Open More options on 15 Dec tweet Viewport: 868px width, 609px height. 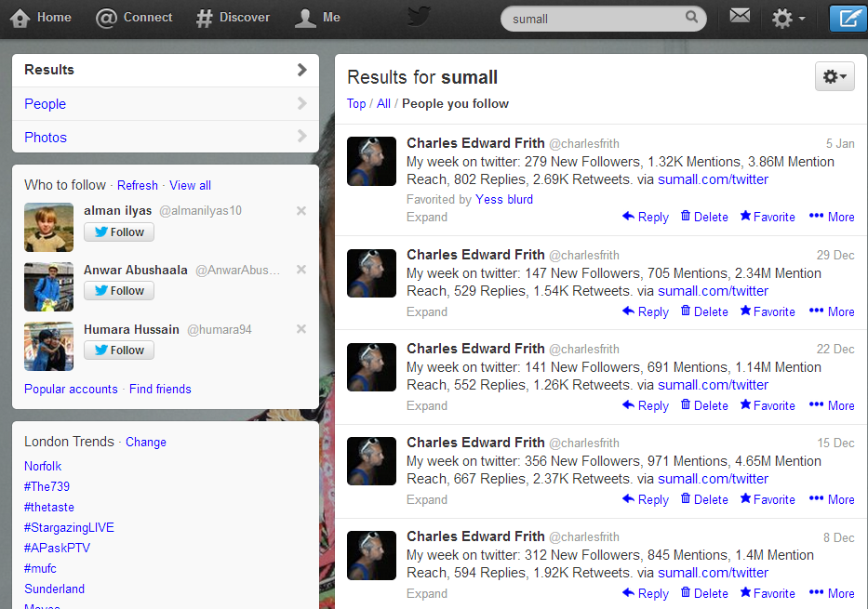coord(832,500)
